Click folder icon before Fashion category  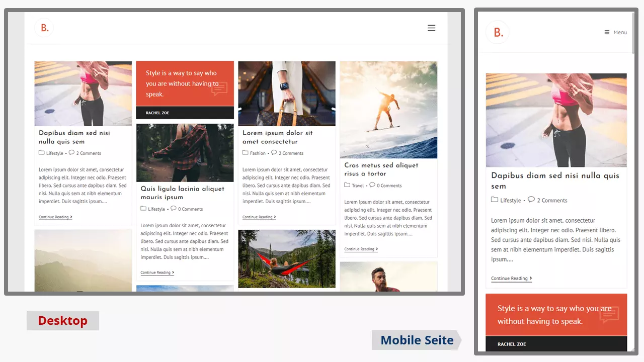point(245,153)
